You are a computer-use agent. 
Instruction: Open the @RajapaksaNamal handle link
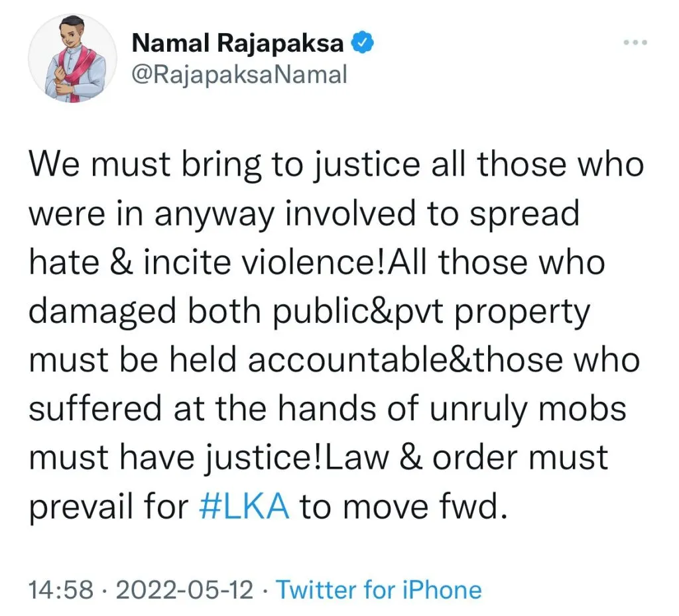point(239,74)
